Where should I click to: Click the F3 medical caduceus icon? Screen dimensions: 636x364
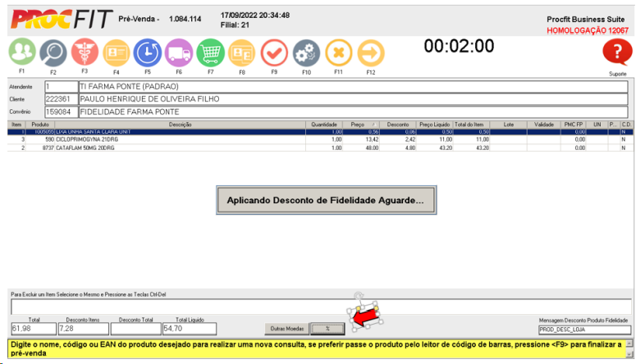(85, 52)
